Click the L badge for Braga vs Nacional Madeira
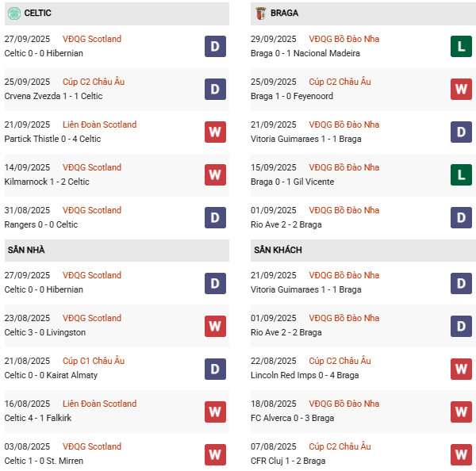 pyautogui.click(x=461, y=47)
